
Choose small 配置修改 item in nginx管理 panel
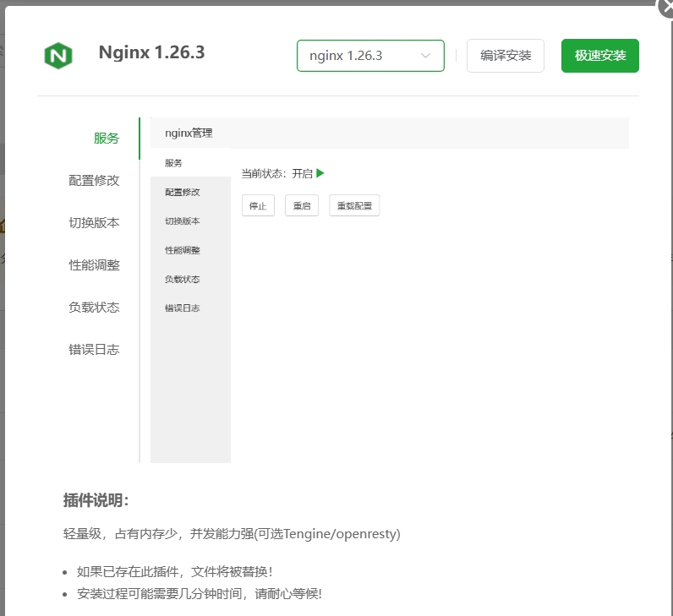tap(183, 192)
